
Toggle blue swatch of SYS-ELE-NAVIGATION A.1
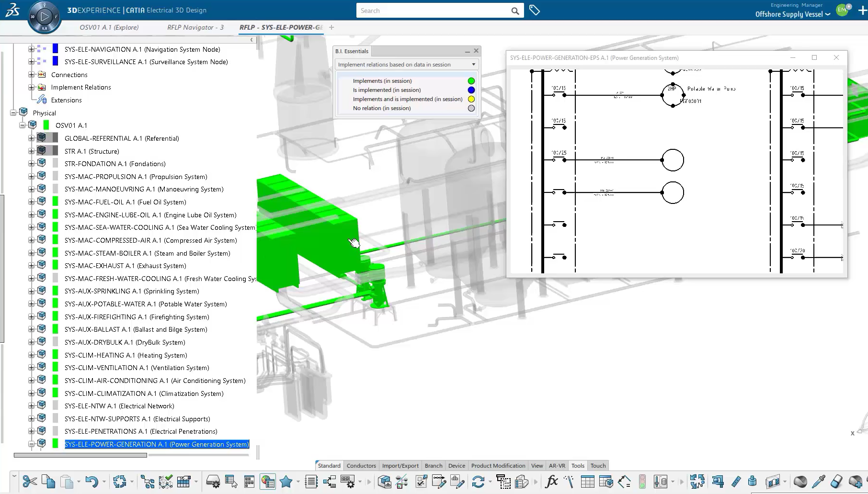[x=55, y=49]
